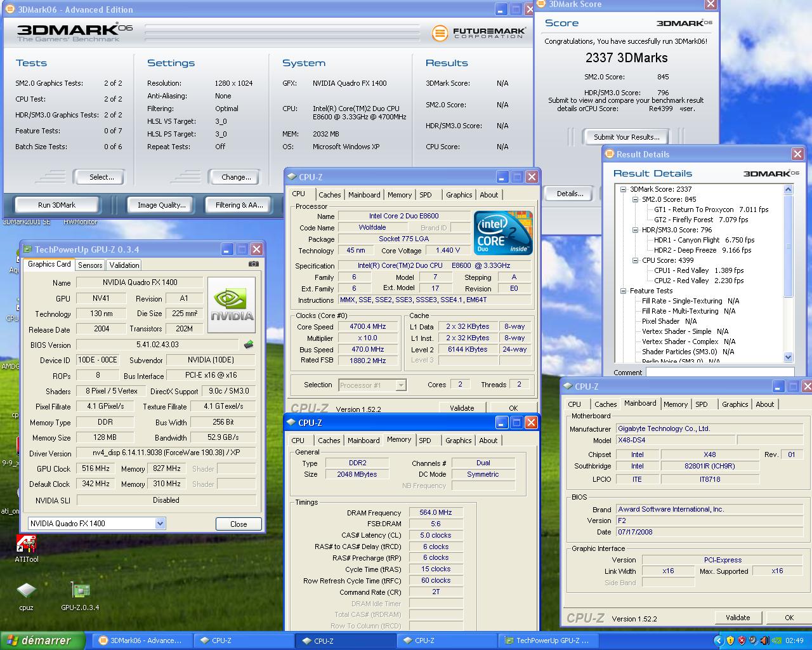812x650 pixels.
Task: Collapse the Feature Tests tree node
Action: [623, 291]
